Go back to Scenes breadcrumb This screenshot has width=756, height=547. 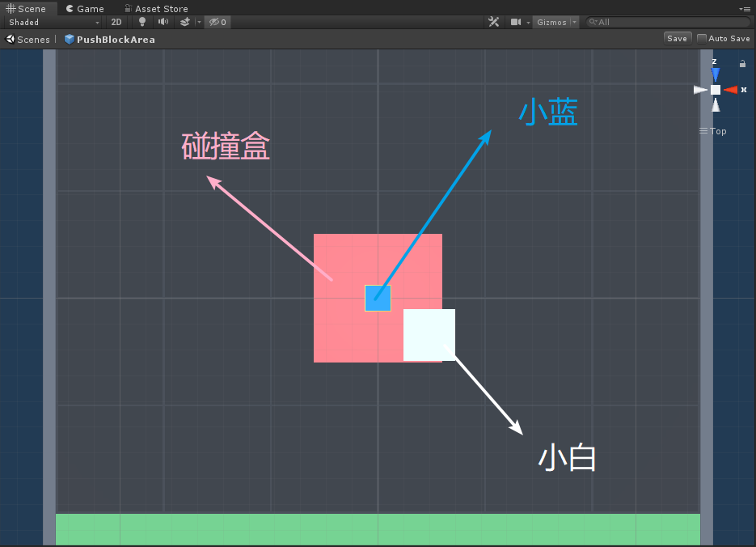[x=28, y=40]
